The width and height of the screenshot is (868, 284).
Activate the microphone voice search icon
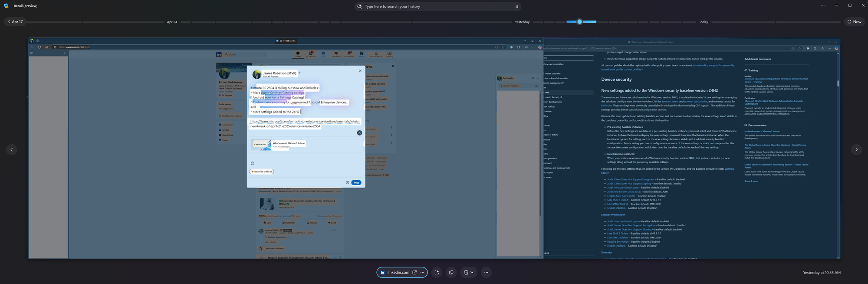click(516, 7)
